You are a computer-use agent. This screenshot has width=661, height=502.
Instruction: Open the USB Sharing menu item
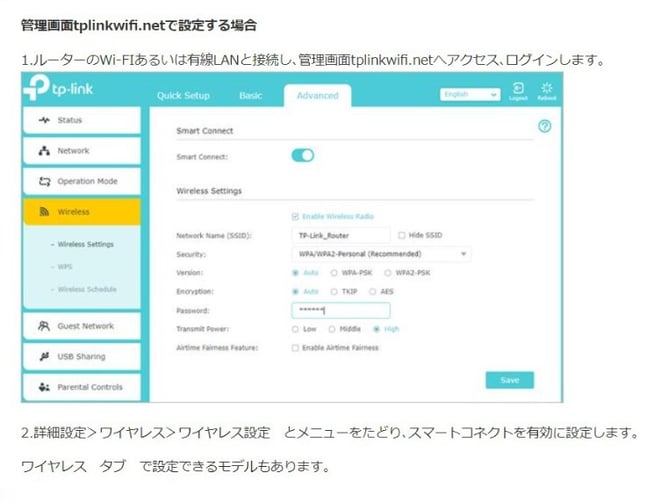click(x=82, y=357)
